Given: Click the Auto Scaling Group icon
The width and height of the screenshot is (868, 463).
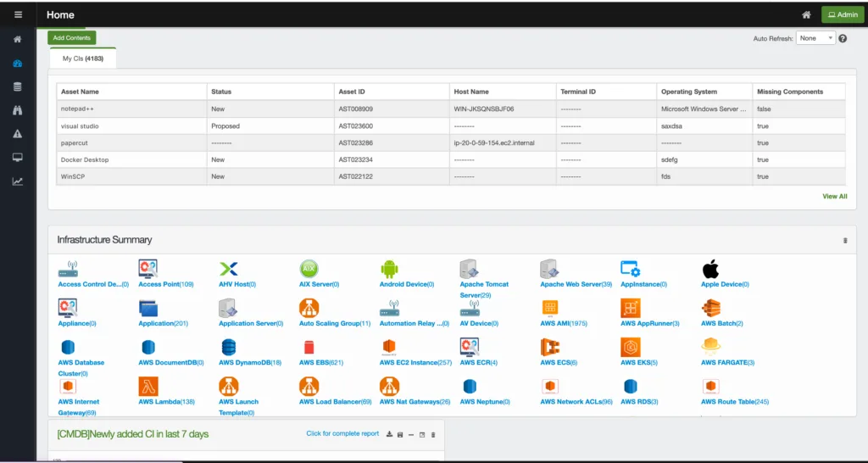Looking at the screenshot, I should 309,308.
